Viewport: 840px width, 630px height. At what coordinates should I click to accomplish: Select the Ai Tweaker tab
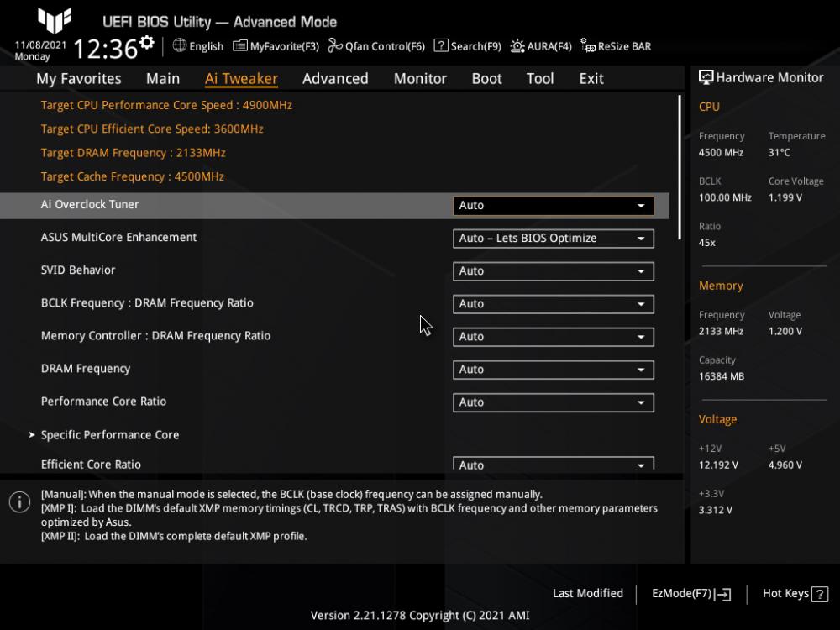(241, 79)
